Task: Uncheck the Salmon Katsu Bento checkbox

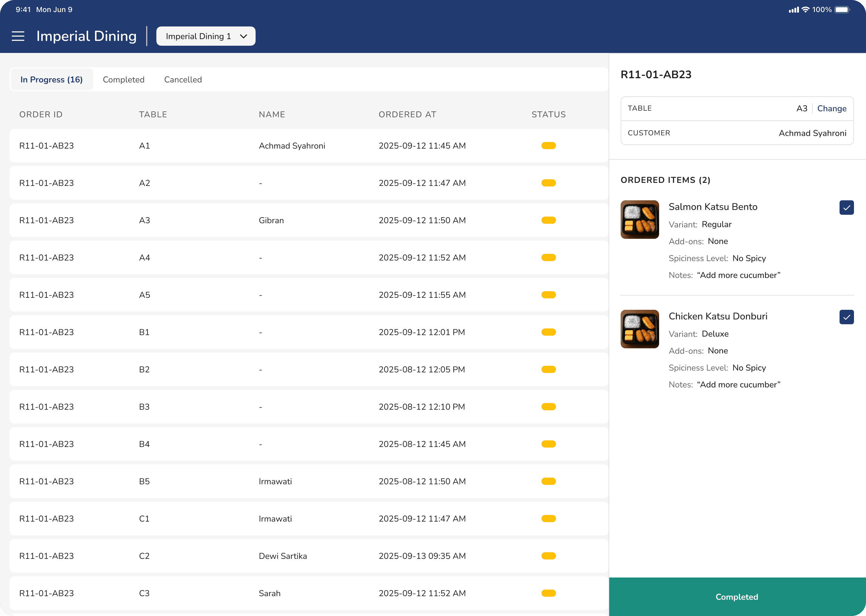Action: point(846,208)
